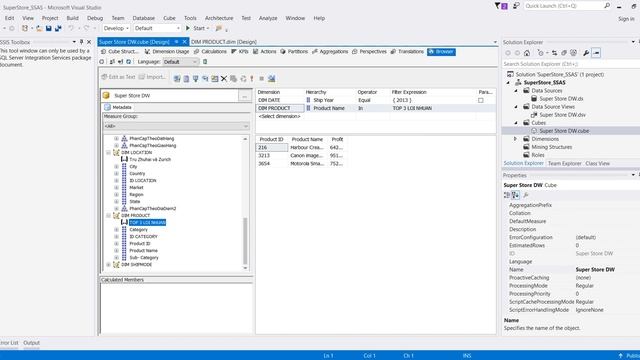Viewport: 640px width, 360px height.
Task: Open the Measure Group dropdown
Action: pos(176,126)
